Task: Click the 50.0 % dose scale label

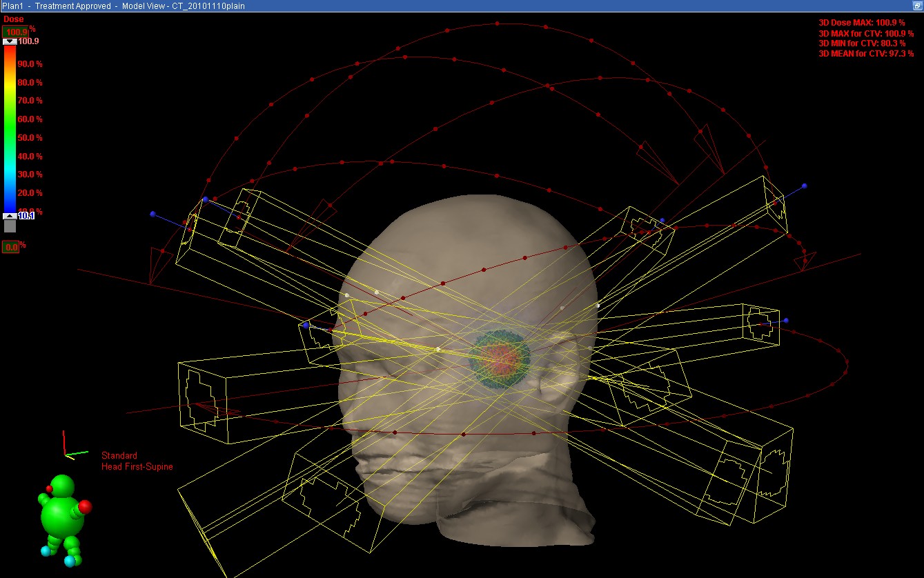Action: point(30,138)
